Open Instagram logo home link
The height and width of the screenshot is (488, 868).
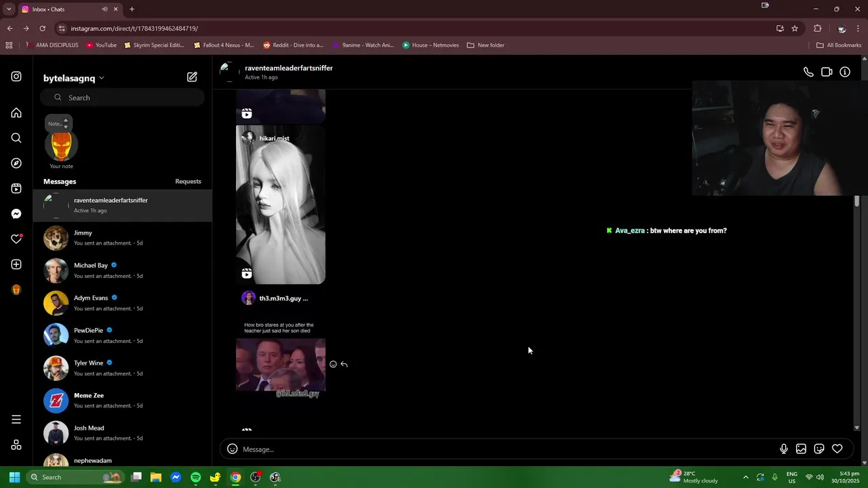(x=16, y=77)
